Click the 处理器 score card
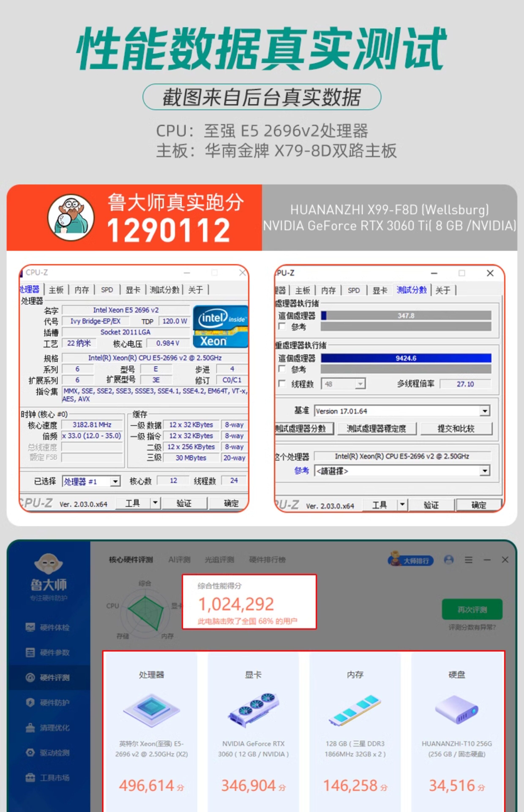The image size is (524, 812). point(151,729)
